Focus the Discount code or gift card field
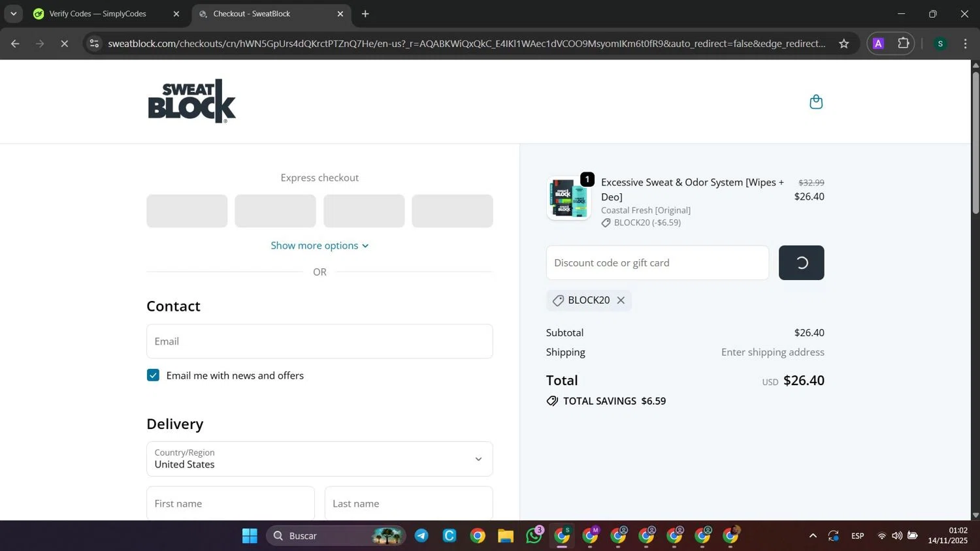Viewport: 980px width, 551px height. [657, 262]
